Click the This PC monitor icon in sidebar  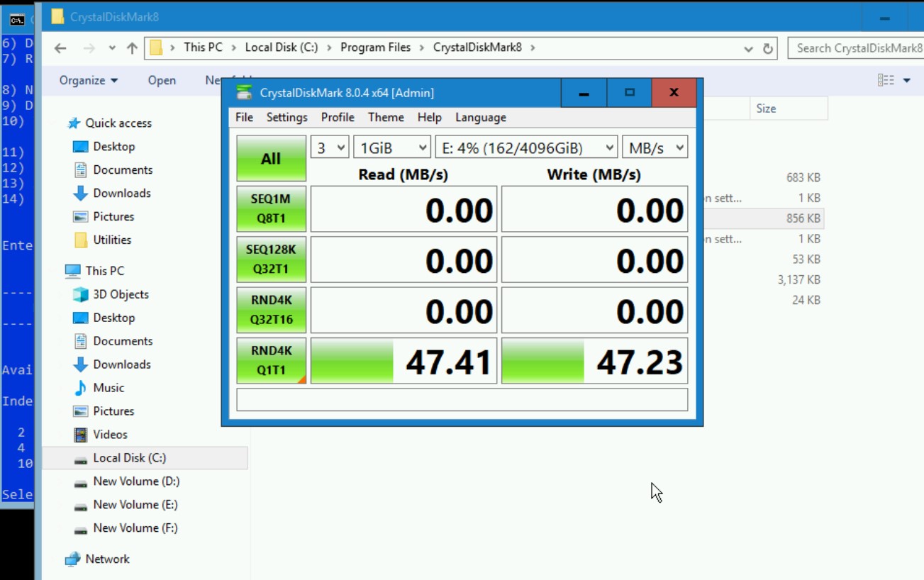pos(72,271)
